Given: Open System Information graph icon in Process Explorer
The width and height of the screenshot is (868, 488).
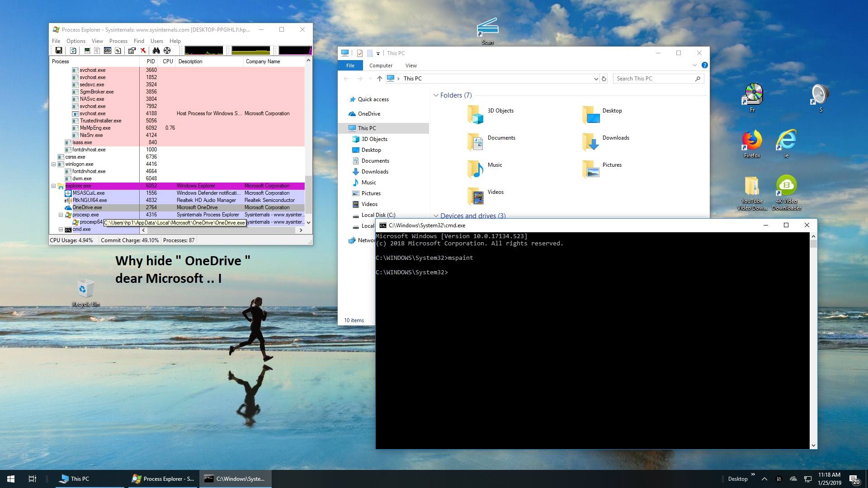Looking at the screenshot, I should [x=87, y=51].
